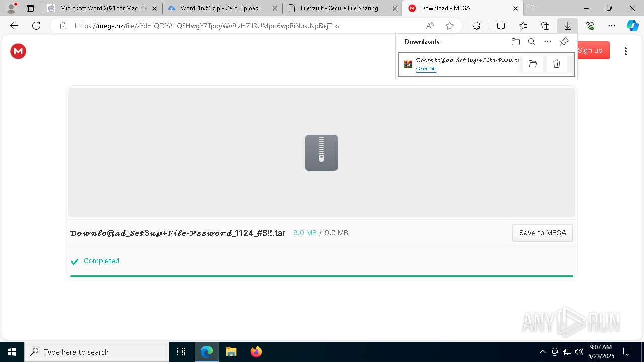644x362 pixels.
Task: Open Copilot sidebar icon
Action: click(x=632, y=26)
